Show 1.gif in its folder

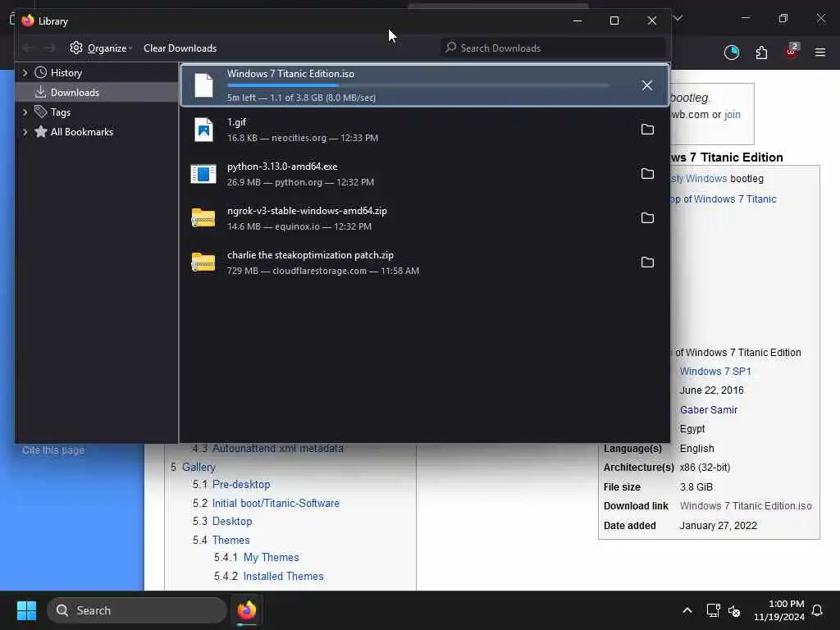pos(647,130)
